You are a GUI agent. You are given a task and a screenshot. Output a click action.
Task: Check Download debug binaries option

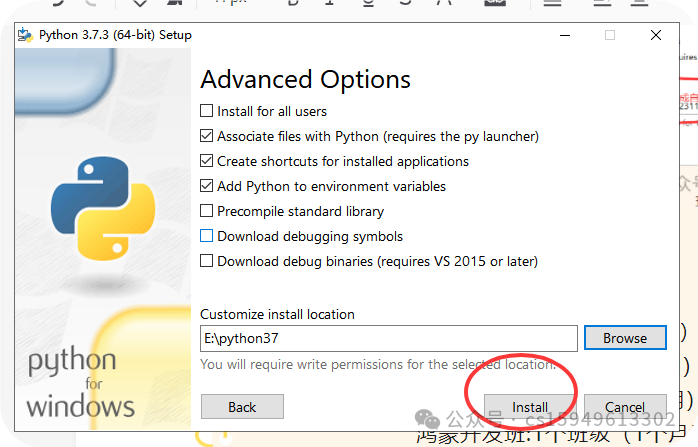[207, 260]
